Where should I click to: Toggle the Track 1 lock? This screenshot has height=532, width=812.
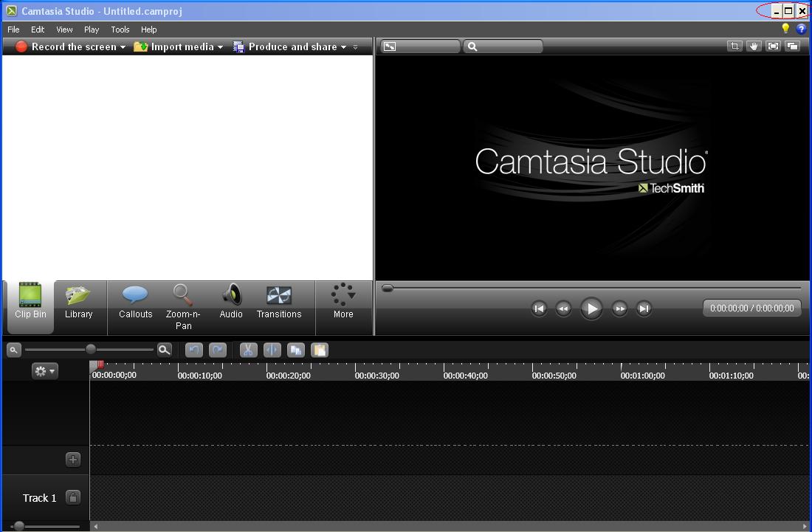point(73,498)
